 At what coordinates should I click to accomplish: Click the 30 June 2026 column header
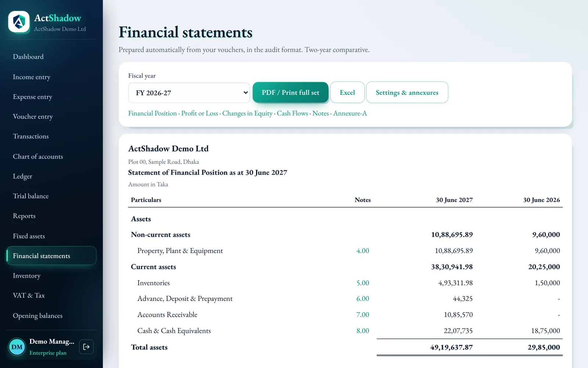542,200
